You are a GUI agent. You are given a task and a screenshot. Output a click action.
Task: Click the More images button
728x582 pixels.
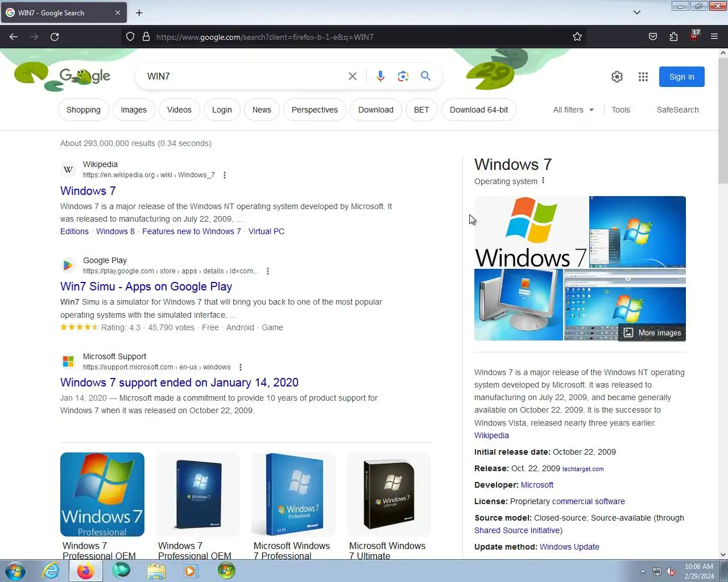[x=652, y=332]
